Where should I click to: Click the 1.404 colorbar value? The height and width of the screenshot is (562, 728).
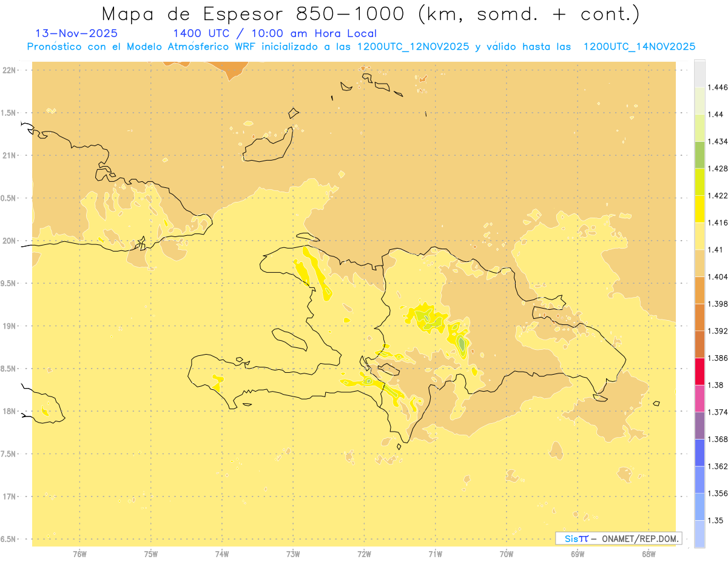[719, 276]
